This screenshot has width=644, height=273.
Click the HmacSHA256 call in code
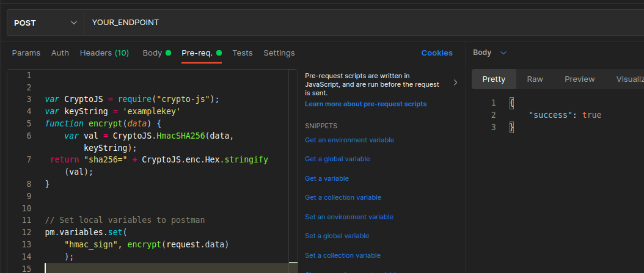[181, 136]
